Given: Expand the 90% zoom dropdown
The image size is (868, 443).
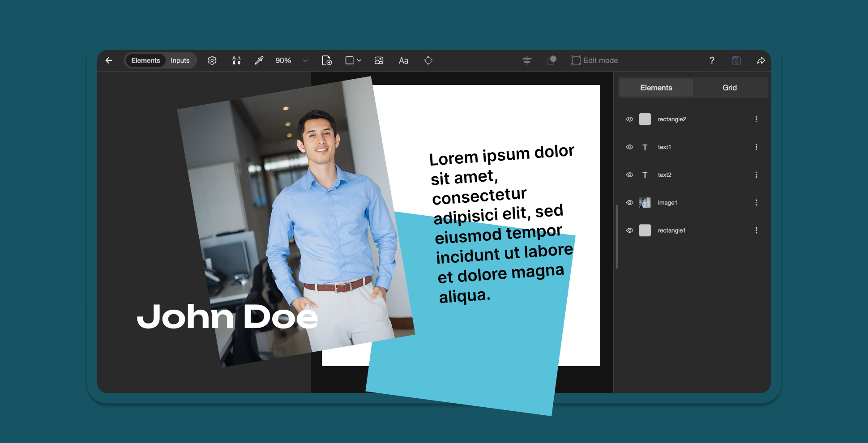Looking at the screenshot, I should 305,60.
